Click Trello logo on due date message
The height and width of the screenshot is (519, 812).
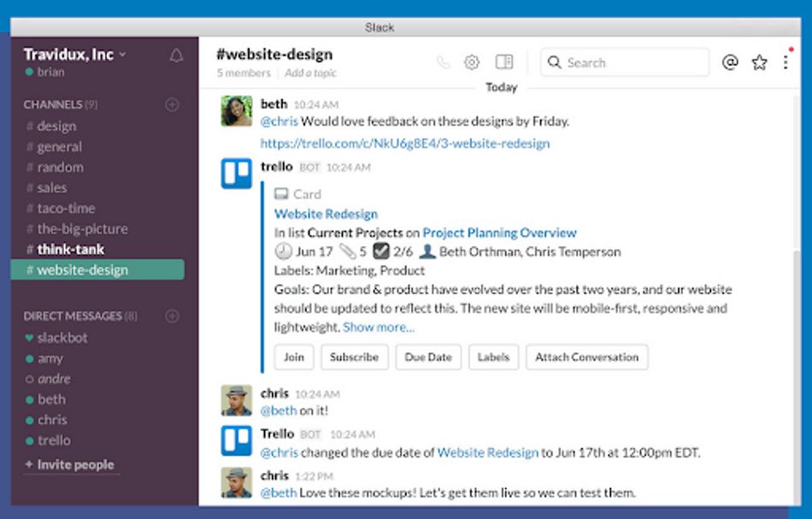coord(237,441)
